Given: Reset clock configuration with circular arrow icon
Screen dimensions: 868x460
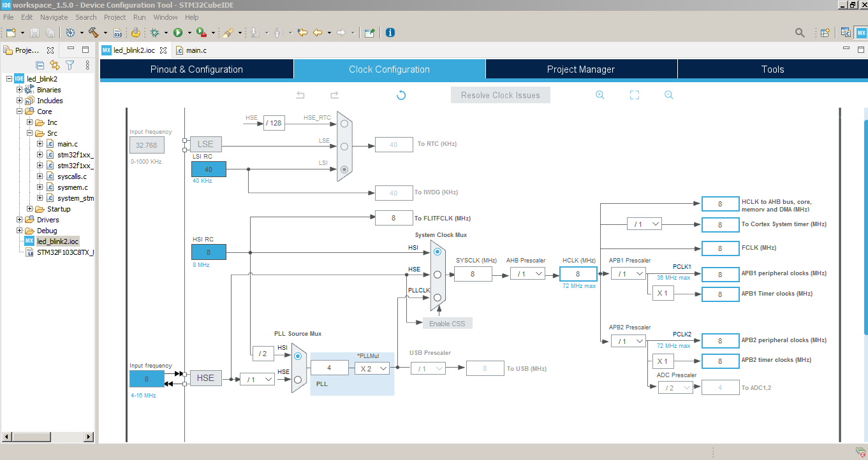Looking at the screenshot, I should pyautogui.click(x=401, y=94).
